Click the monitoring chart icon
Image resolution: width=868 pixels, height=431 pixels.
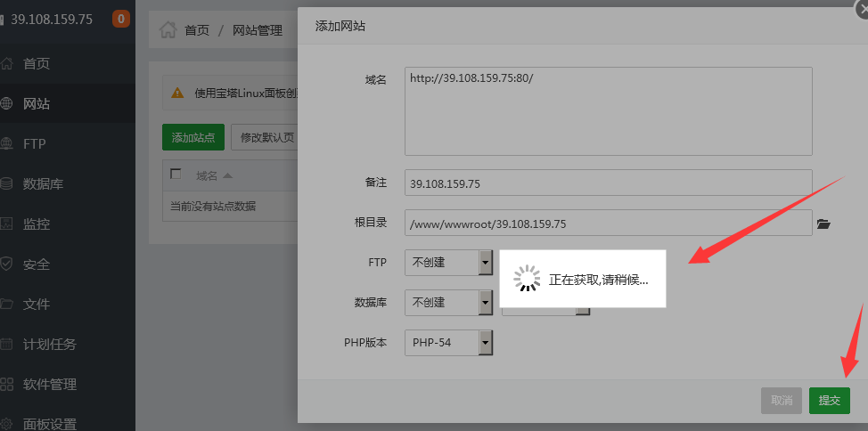(6, 224)
